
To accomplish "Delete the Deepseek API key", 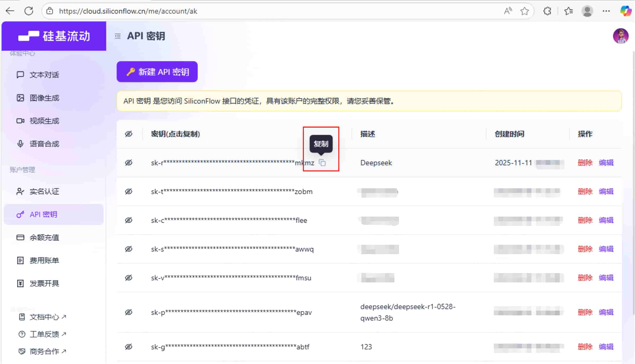I will [x=585, y=162].
